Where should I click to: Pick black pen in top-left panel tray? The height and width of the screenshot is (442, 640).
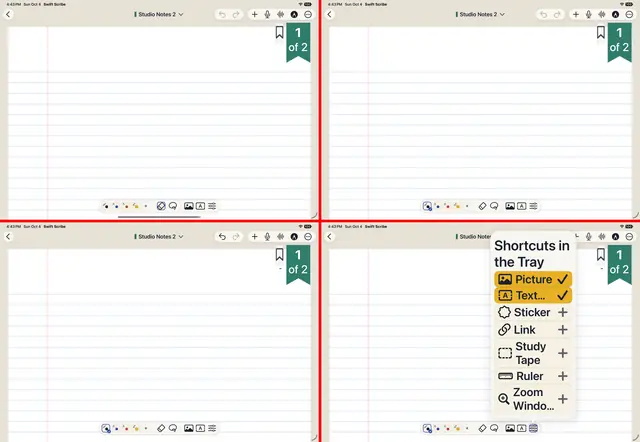tap(106, 206)
